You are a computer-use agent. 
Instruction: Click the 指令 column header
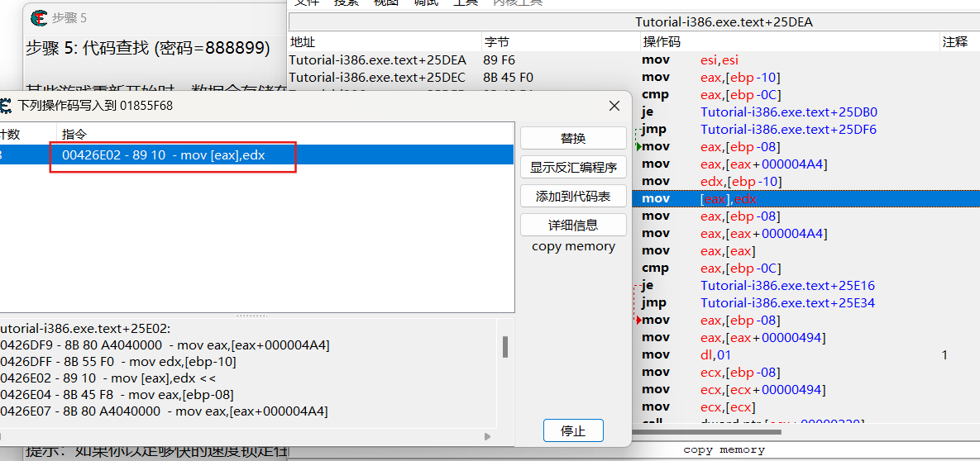pos(74,133)
